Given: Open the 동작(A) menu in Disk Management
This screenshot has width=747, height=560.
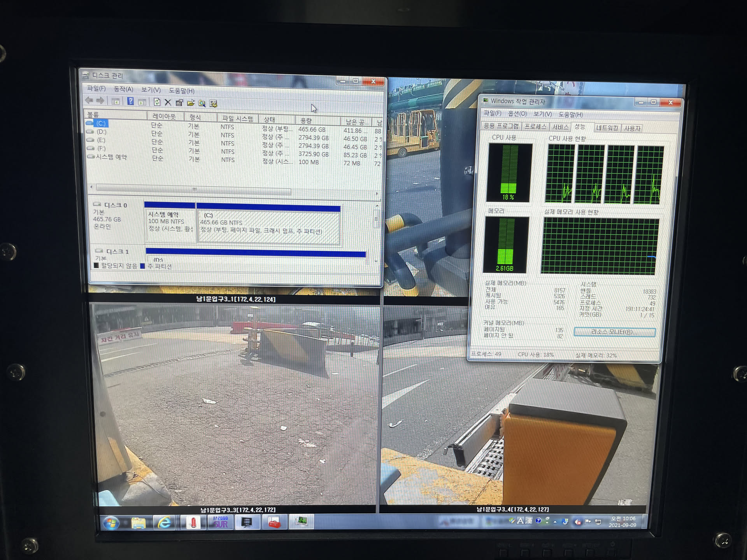Looking at the screenshot, I should 123,89.
